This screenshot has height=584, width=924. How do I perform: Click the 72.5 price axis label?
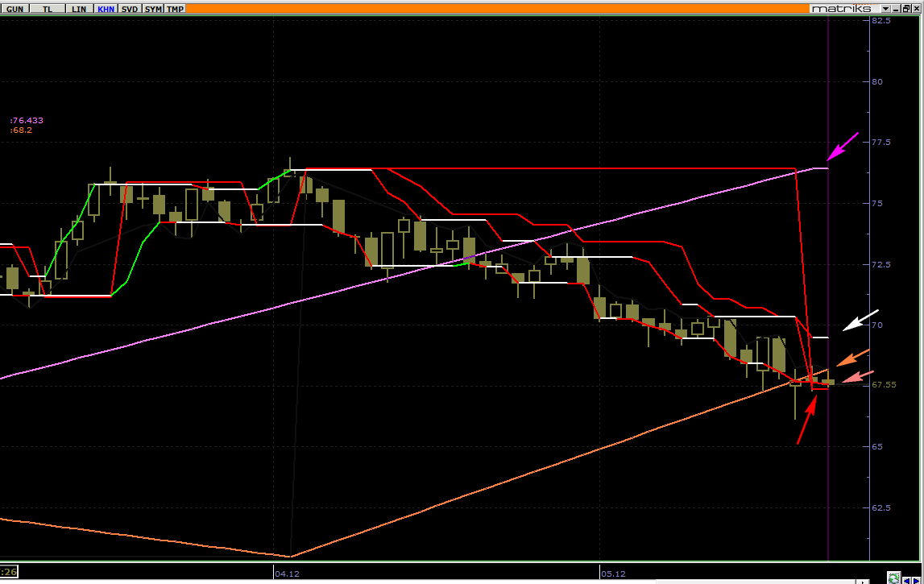881,264
